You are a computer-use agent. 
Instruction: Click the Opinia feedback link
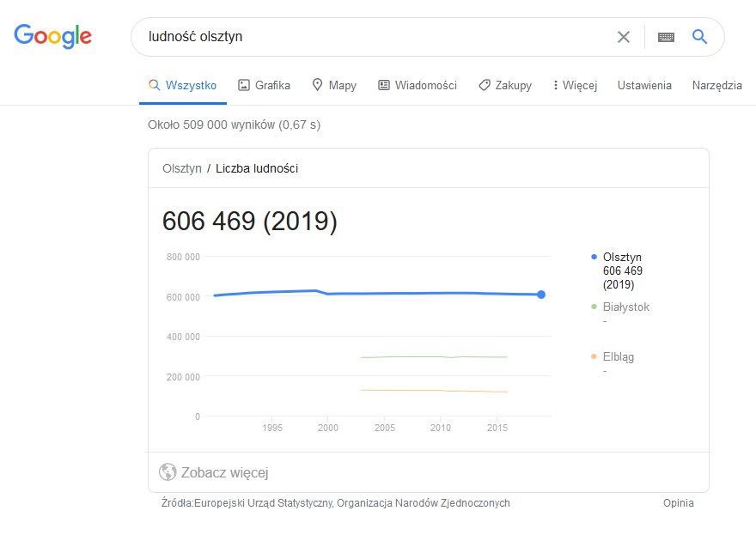tap(679, 503)
